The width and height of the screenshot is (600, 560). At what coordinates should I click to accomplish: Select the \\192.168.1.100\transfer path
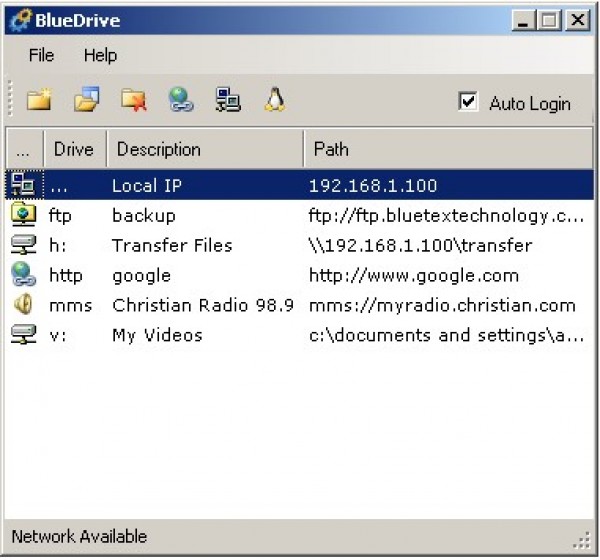point(421,245)
